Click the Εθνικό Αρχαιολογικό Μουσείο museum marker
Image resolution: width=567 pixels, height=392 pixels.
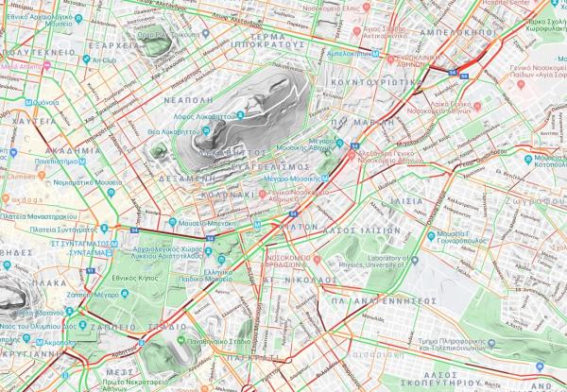click(x=78, y=18)
